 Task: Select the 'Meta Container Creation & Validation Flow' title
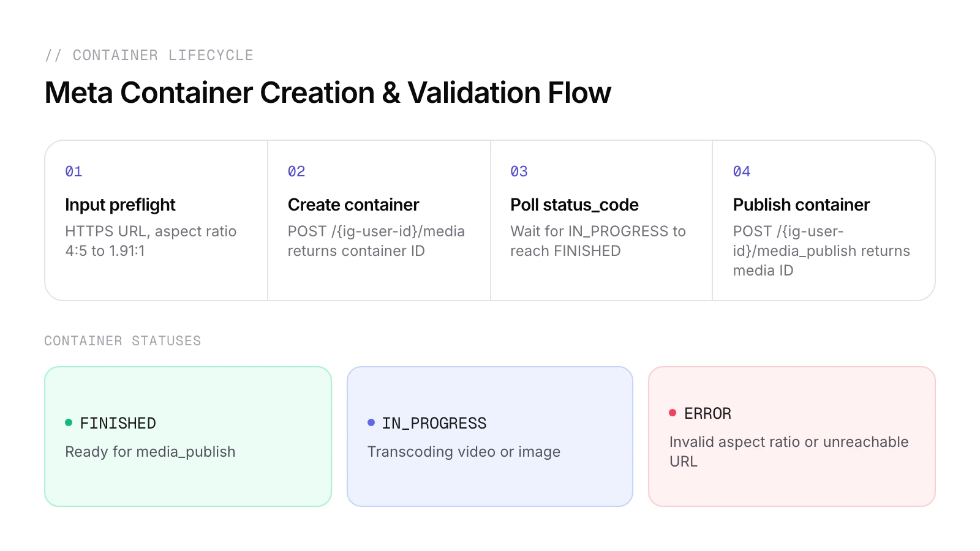(328, 93)
